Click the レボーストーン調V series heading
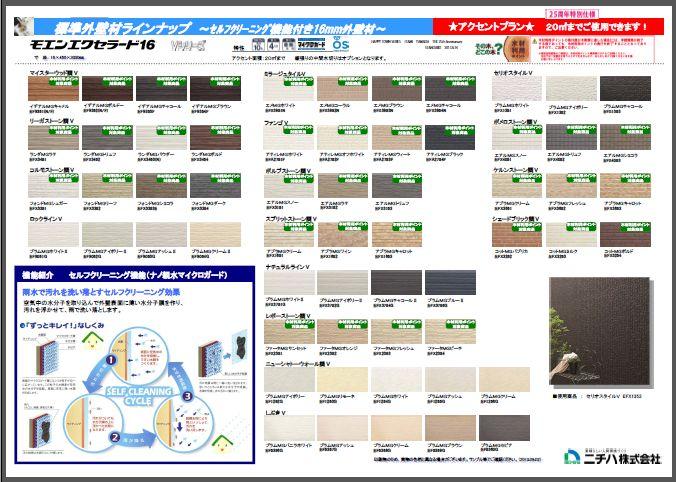 point(288,316)
